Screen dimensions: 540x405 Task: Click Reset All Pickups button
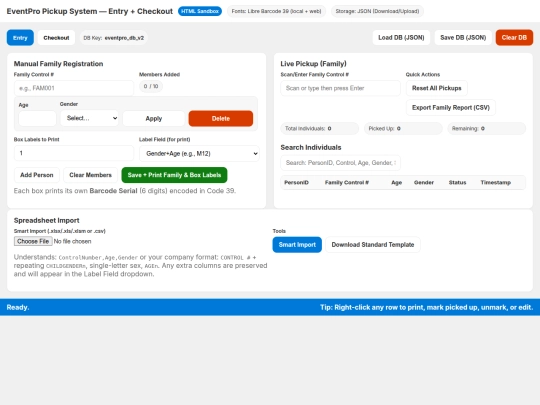pos(436,88)
